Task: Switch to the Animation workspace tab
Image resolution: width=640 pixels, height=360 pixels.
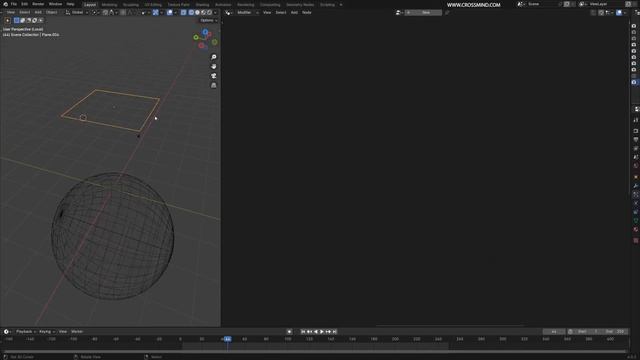Action: [x=223, y=5]
